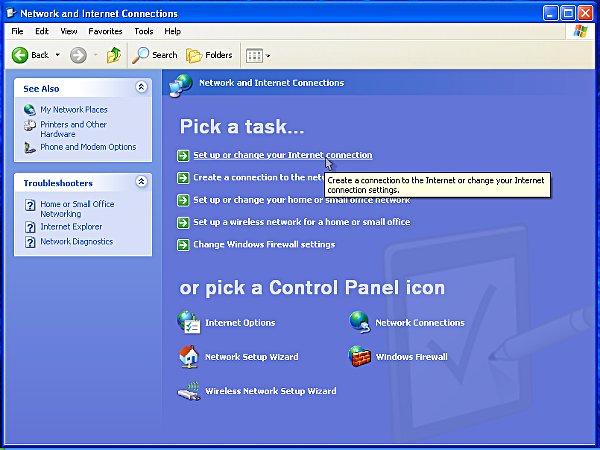This screenshot has height=450, width=600.
Task: Click the Up folder toolbar icon
Action: coord(113,55)
